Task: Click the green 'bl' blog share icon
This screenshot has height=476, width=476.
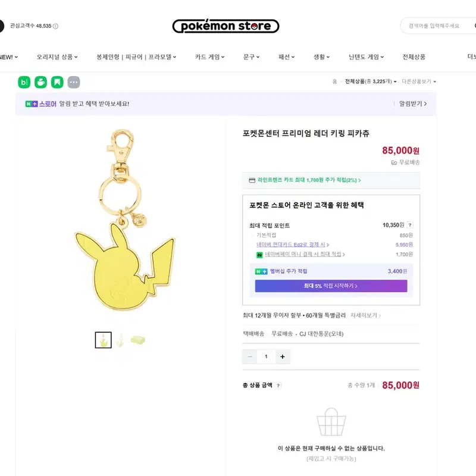Action: coord(24,82)
